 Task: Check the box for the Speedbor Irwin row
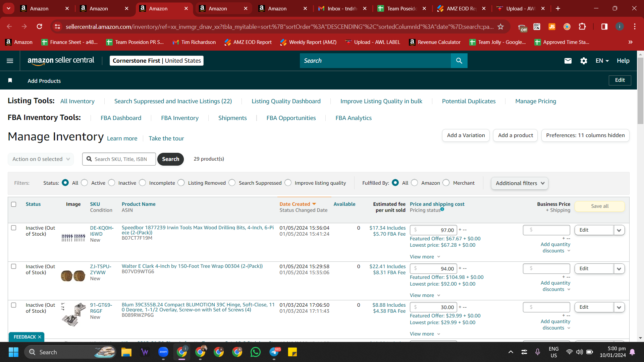coord(14,228)
